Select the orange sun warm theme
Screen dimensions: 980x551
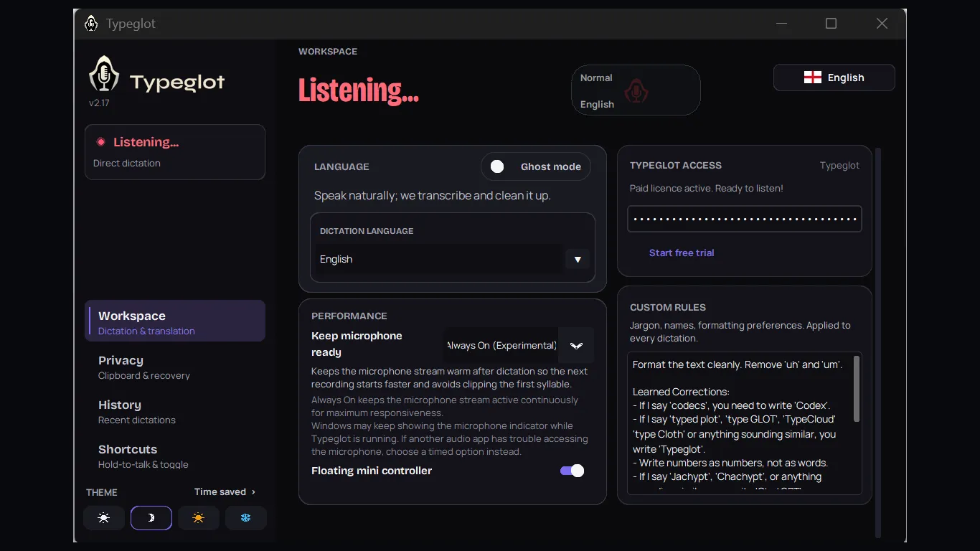tap(199, 518)
